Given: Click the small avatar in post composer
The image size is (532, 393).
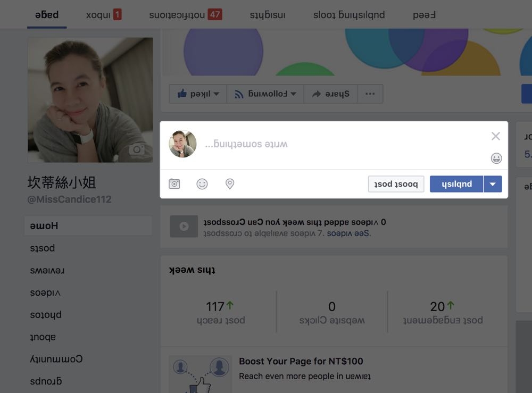Looking at the screenshot, I should tap(182, 144).
